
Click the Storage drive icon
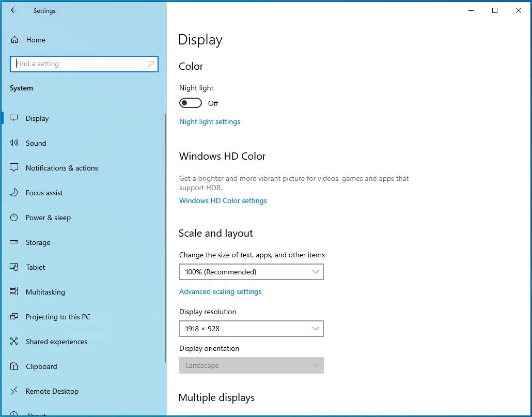14,242
